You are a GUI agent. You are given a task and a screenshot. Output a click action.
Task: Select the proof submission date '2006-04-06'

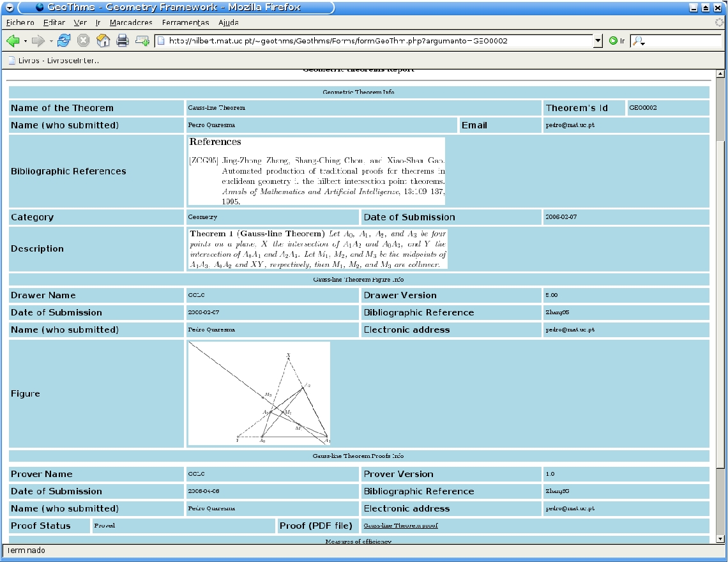click(x=203, y=491)
